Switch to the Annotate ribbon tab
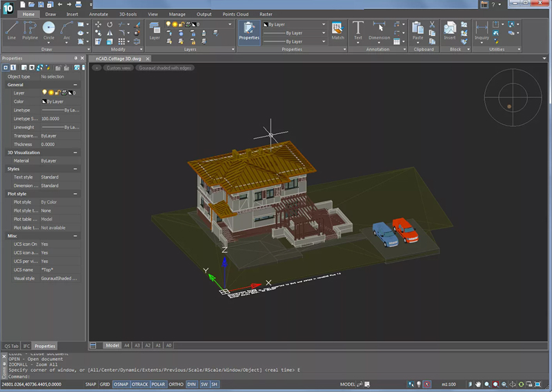552x392 pixels. click(x=98, y=14)
